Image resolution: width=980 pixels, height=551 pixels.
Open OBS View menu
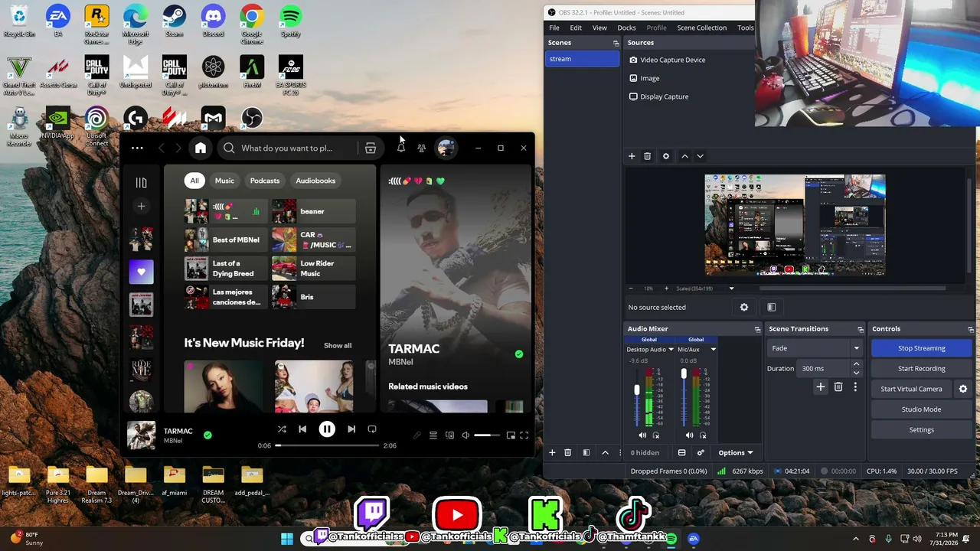click(599, 28)
